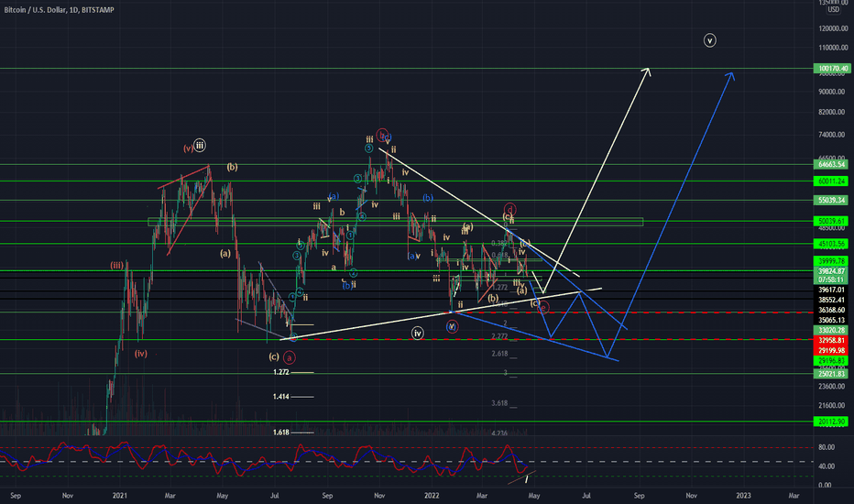Viewport: 854px width, 504px height.
Task: Select the 33020.28 green price label
Action: pyautogui.click(x=831, y=330)
